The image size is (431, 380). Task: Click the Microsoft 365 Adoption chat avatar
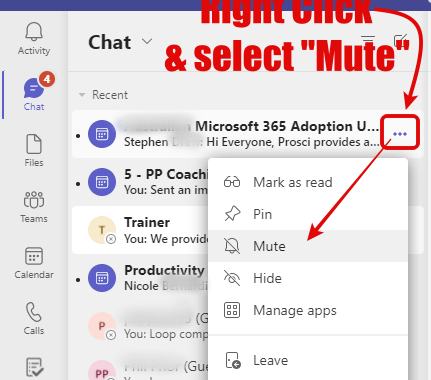[x=102, y=134]
